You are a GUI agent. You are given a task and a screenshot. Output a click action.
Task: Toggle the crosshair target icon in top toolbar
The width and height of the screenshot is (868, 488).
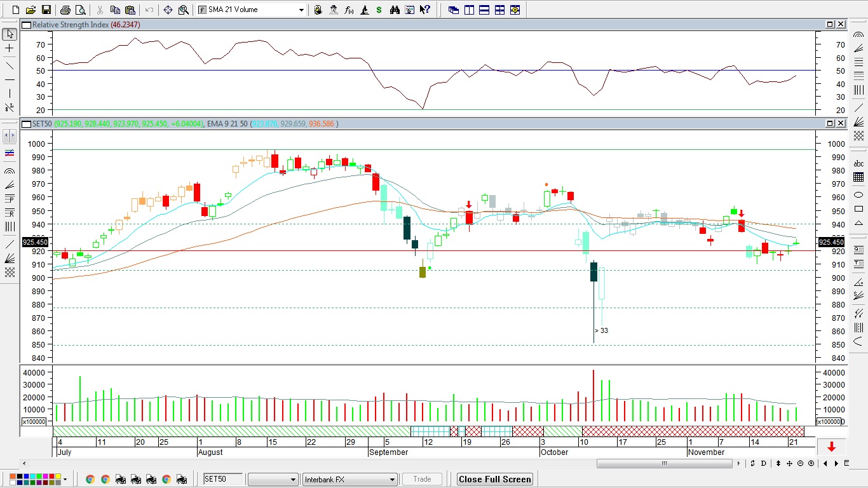click(x=168, y=10)
